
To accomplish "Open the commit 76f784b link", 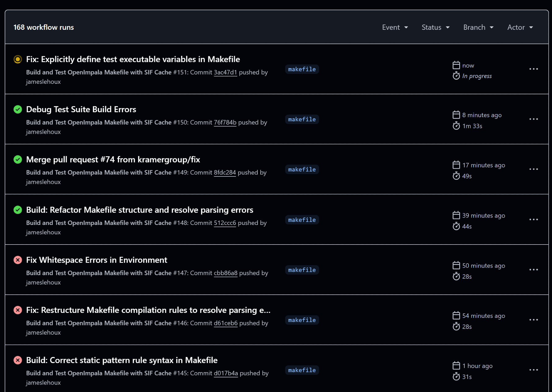I will pyautogui.click(x=225, y=122).
